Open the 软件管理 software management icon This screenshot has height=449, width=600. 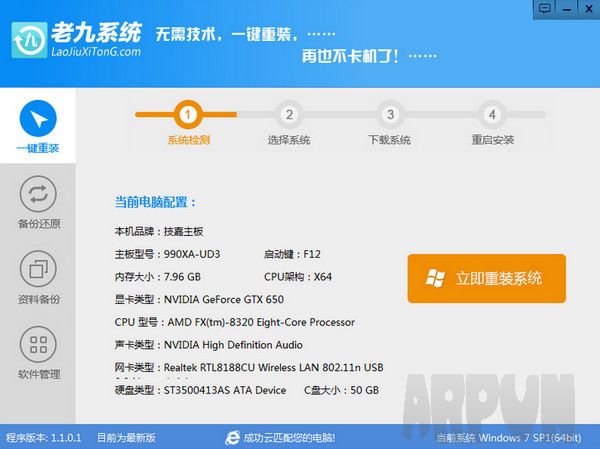(38, 344)
